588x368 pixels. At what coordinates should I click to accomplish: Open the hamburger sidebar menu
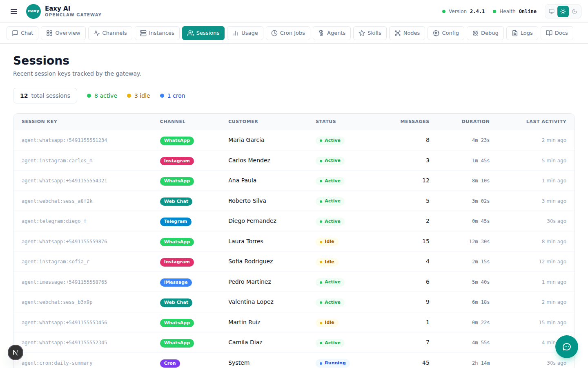pos(14,11)
